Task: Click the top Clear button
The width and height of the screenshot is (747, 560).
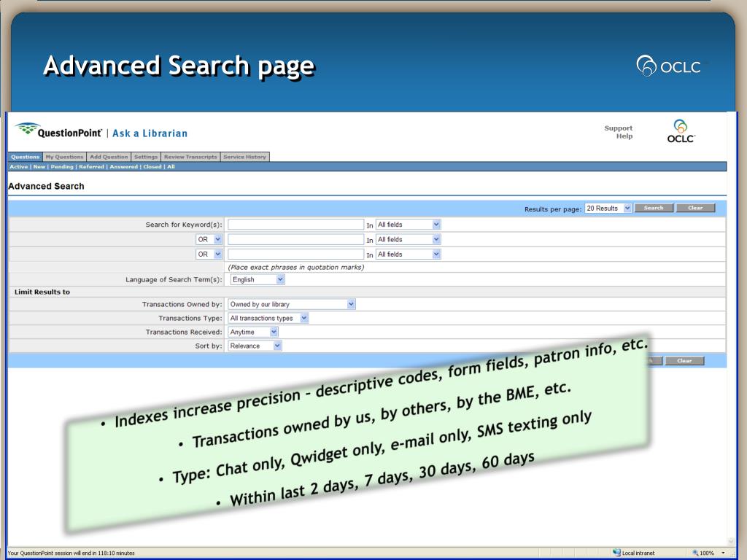Action: pyautogui.click(x=695, y=208)
